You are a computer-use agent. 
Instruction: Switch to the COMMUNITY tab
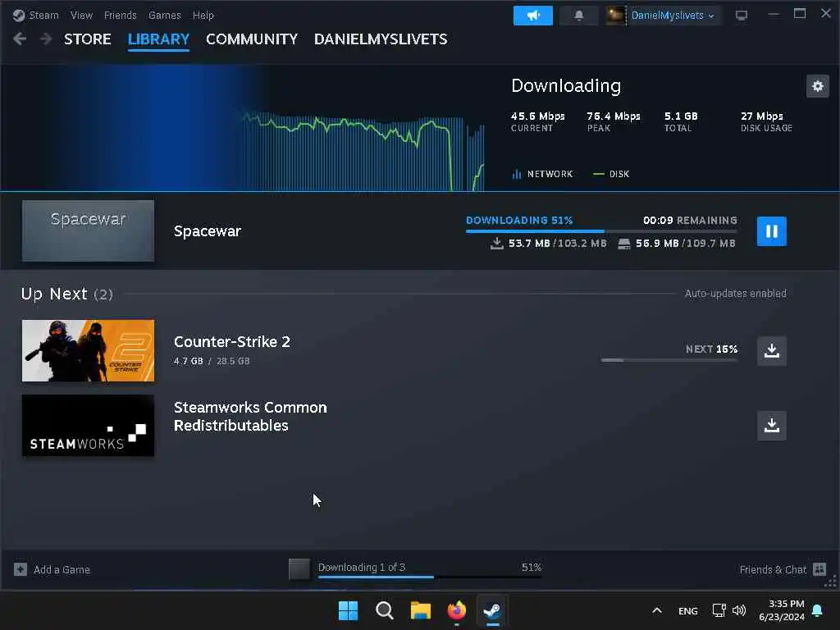click(252, 39)
